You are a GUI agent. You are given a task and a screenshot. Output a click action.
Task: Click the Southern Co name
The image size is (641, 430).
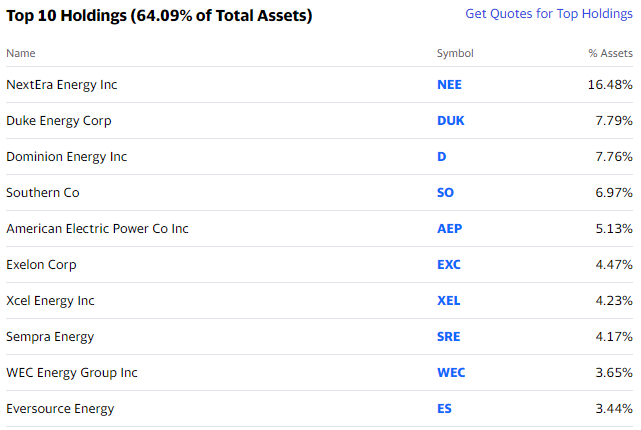[43, 193]
